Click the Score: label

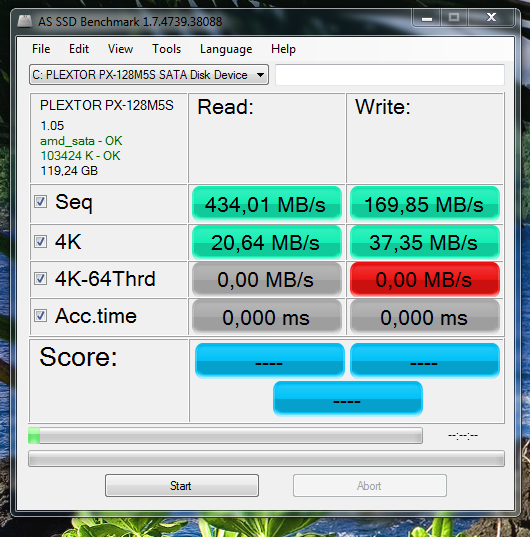[x=78, y=357]
